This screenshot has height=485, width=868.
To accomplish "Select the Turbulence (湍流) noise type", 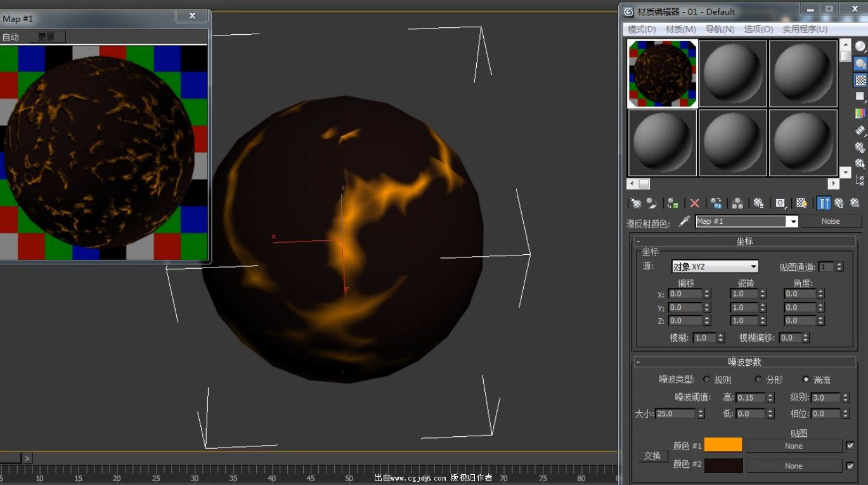I will (x=806, y=380).
